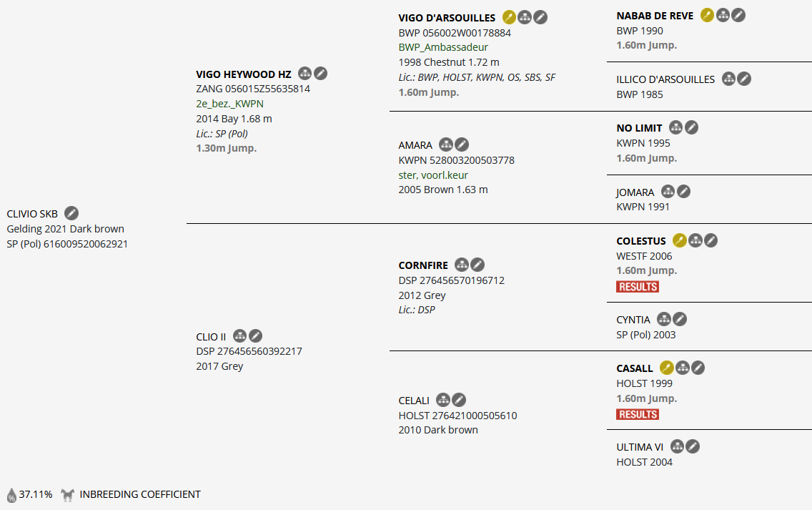Screen dimensions: 812x510
Task: Click the edit pencil next to JOMARA
Action: 683,192
